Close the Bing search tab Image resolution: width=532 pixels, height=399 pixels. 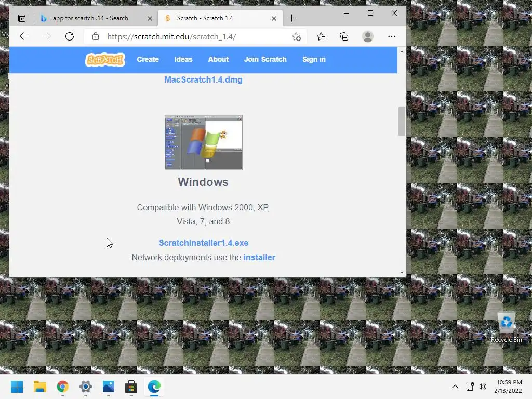[x=150, y=18]
